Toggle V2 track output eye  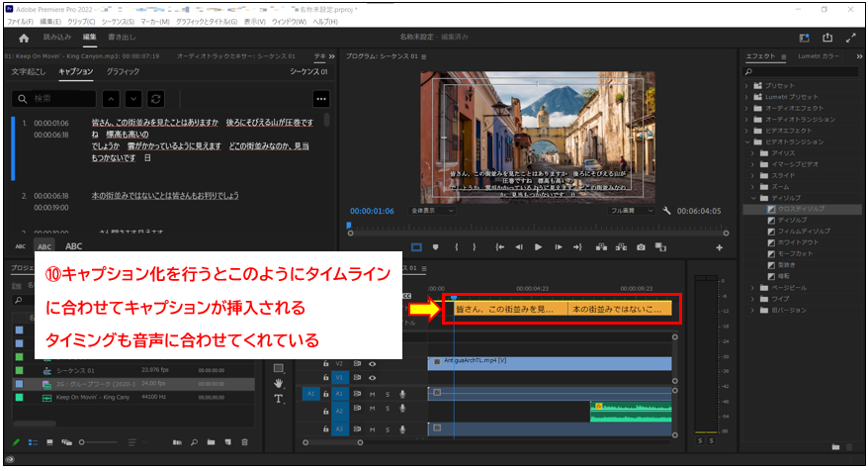pyautogui.click(x=373, y=364)
